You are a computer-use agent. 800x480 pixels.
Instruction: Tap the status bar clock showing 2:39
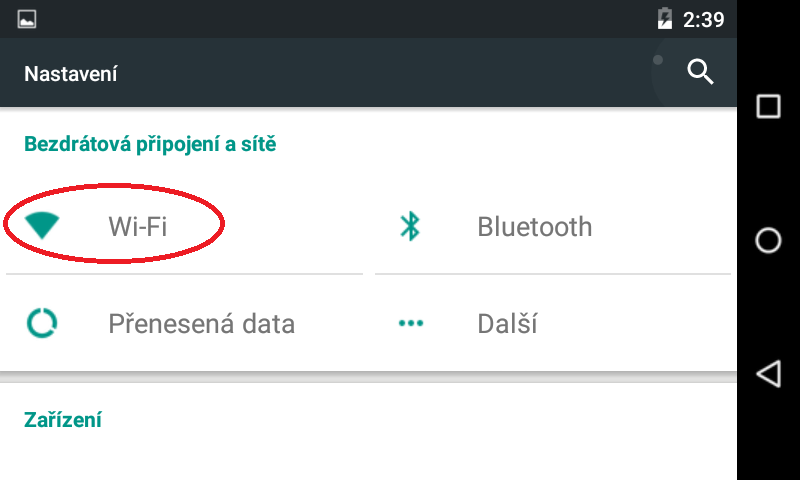pyautogui.click(x=703, y=19)
